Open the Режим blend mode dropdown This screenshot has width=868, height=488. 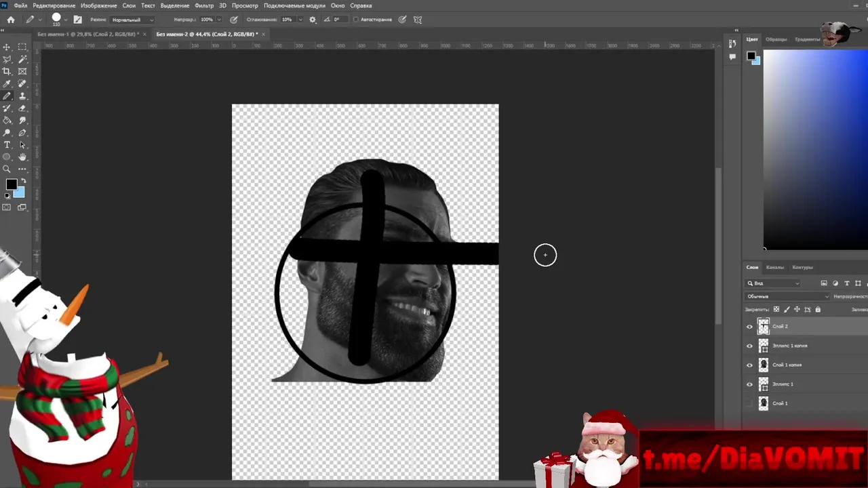pyautogui.click(x=132, y=20)
